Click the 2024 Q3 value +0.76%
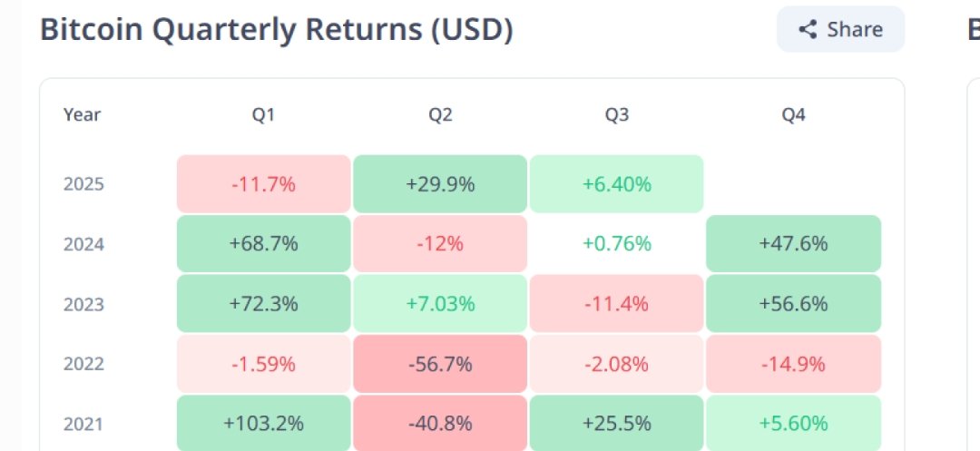The height and width of the screenshot is (451, 980). (616, 244)
